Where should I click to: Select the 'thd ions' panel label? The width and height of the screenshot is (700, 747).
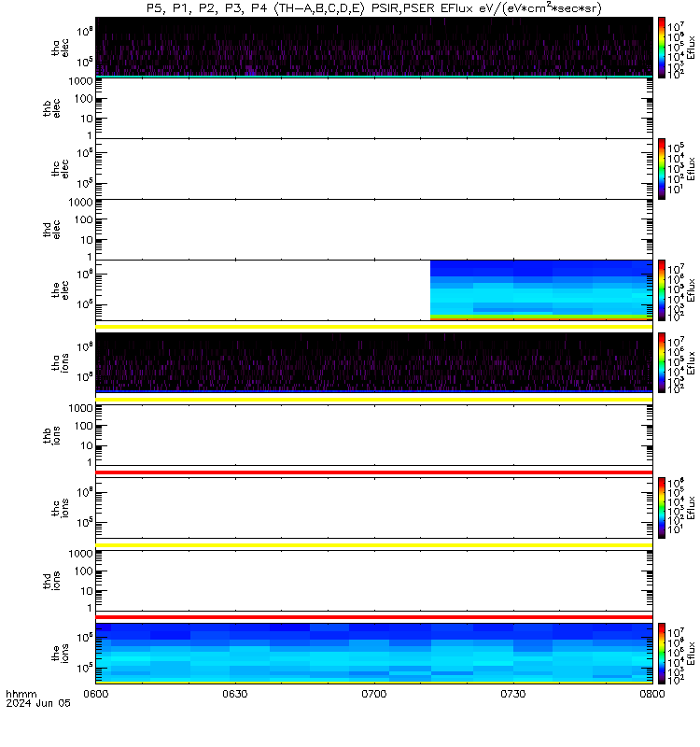[x=51, y=581]
